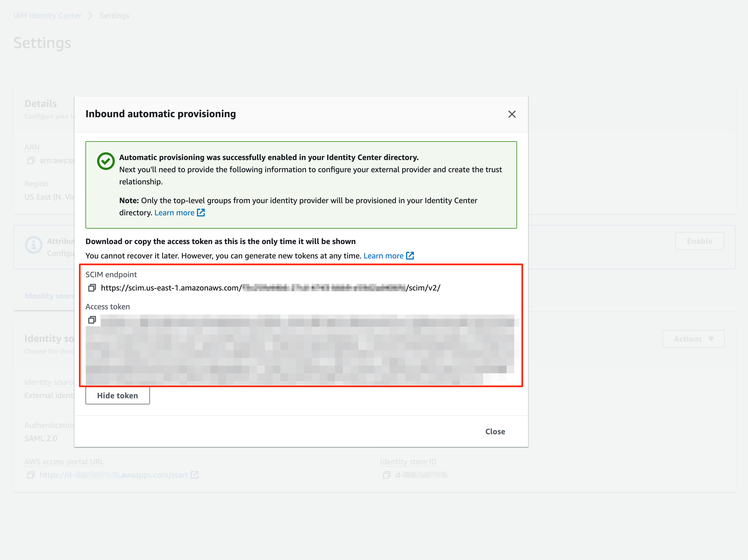Open the Actions dropdown menu
This screenshot has height=560, width=748.
tap(693, 339)
